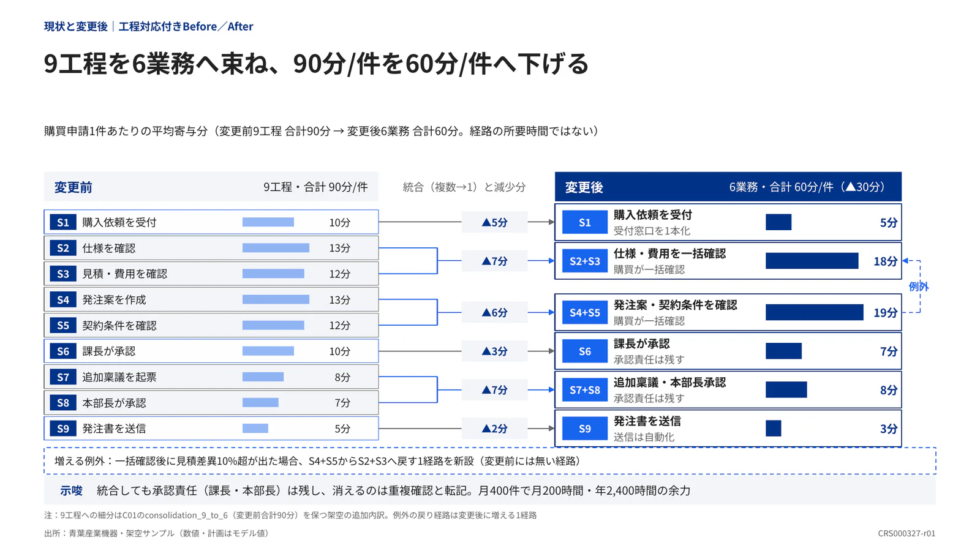Image resolution: width=980 pixels, height=551 pixels.
Task: Select the "発注案を作成" step name
Action: [115, 299]
